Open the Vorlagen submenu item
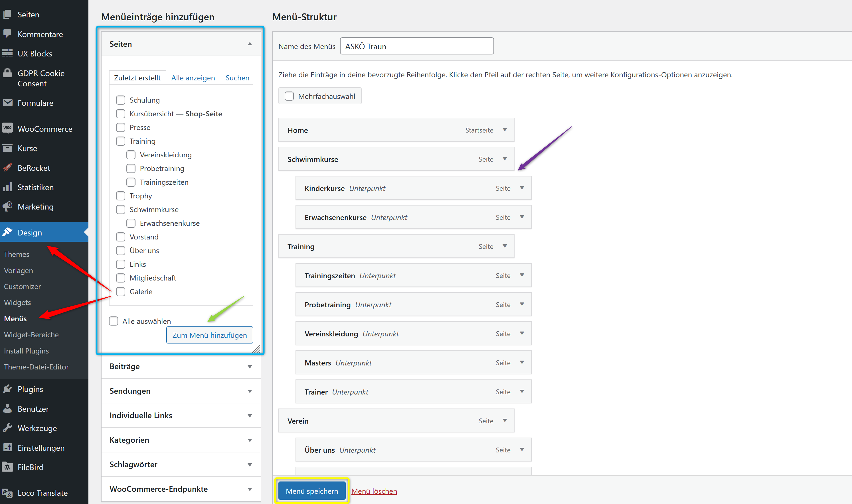Image resolution: width=852 pixels, height=504 pixels. point(18,270)
